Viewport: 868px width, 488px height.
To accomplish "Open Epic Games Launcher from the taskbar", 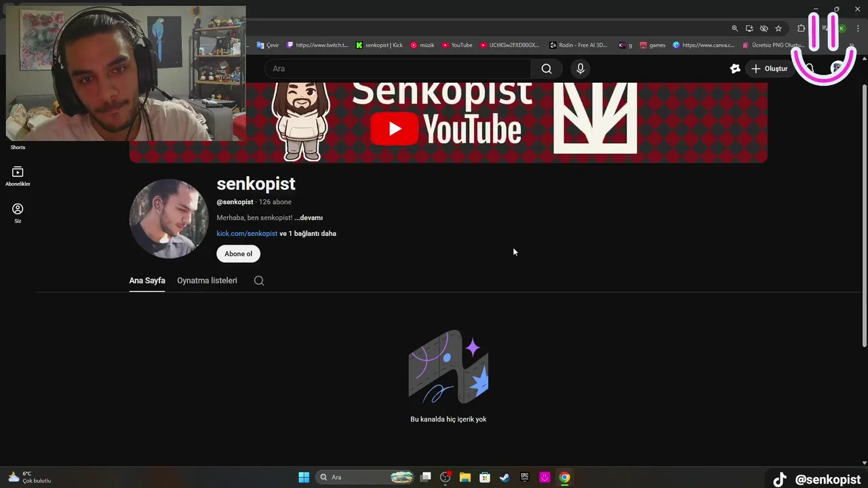I will pyautogui.click(x=525, y=477).
